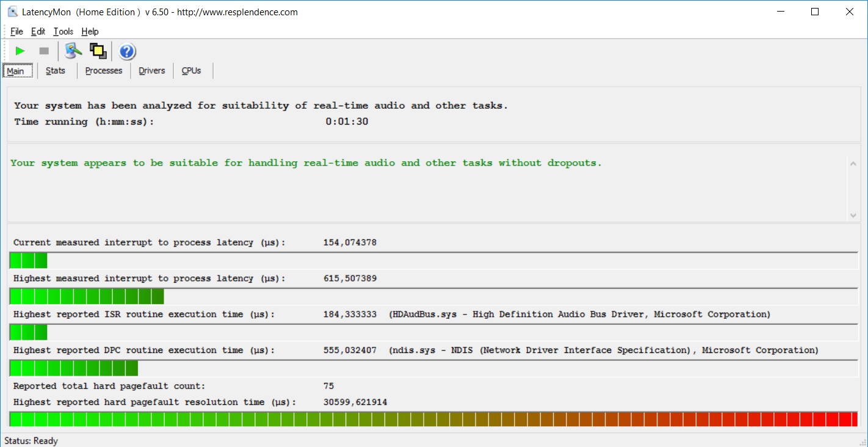The width and height of the screenshot is (868, 447).
Task: Click the DPC value 555,032407
Action: 350,351
